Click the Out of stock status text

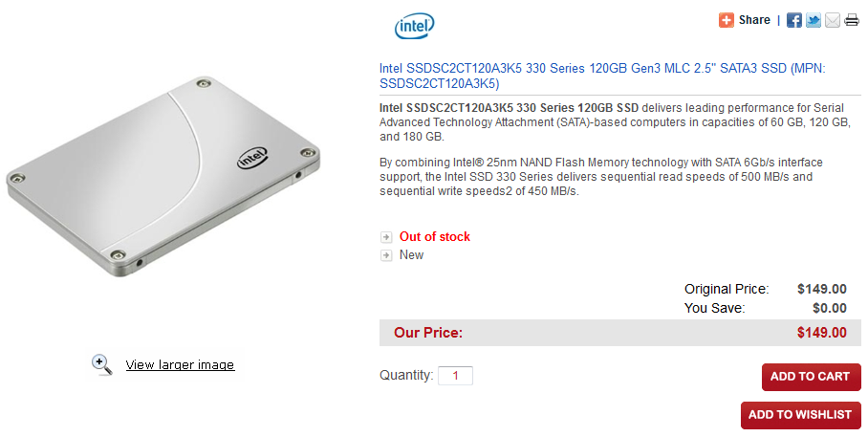coord(435,236)
